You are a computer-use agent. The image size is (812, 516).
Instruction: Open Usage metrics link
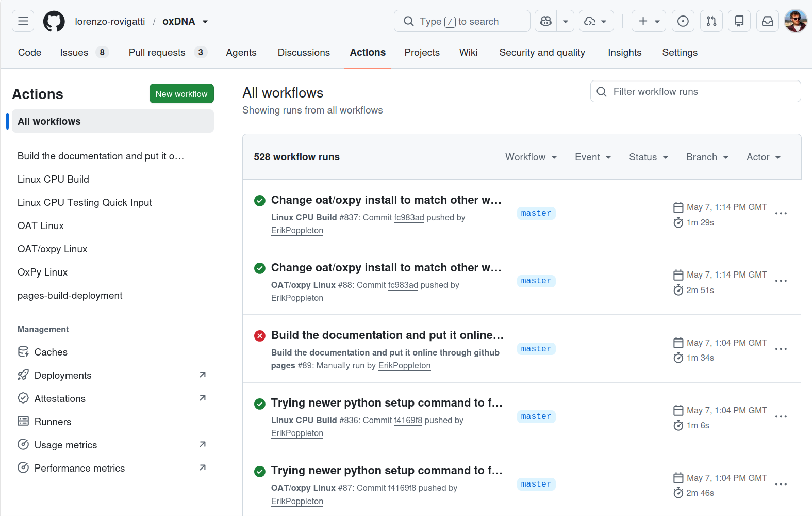coord(113,445)
